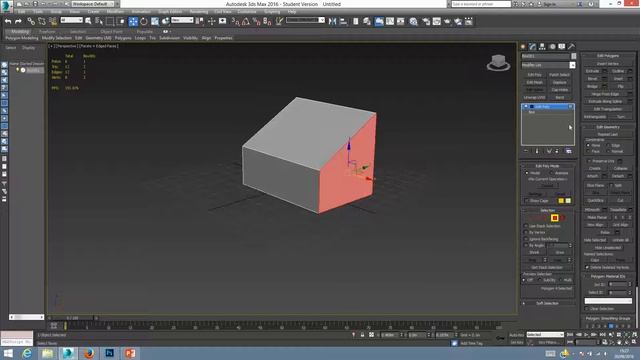Switch to the Modeling ribbon tab
The width and height of the screenshot is (640, 360).
point(20,31)
